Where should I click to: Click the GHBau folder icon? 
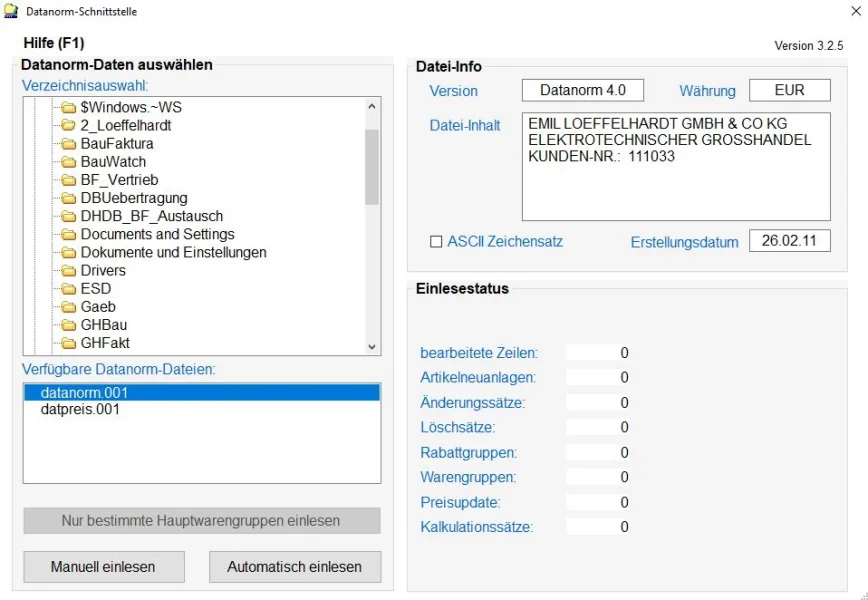(x=68, y=325)
